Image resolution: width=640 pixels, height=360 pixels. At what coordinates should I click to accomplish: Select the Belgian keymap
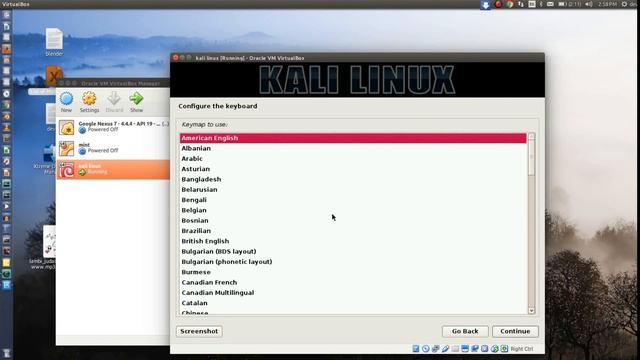(353, 210)
